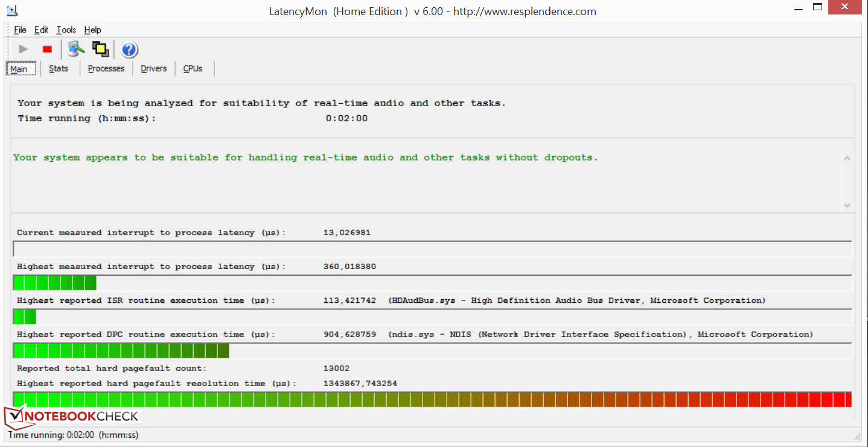
Task: Maximize the LatencyMon window
Action: (x=818, y=7)
